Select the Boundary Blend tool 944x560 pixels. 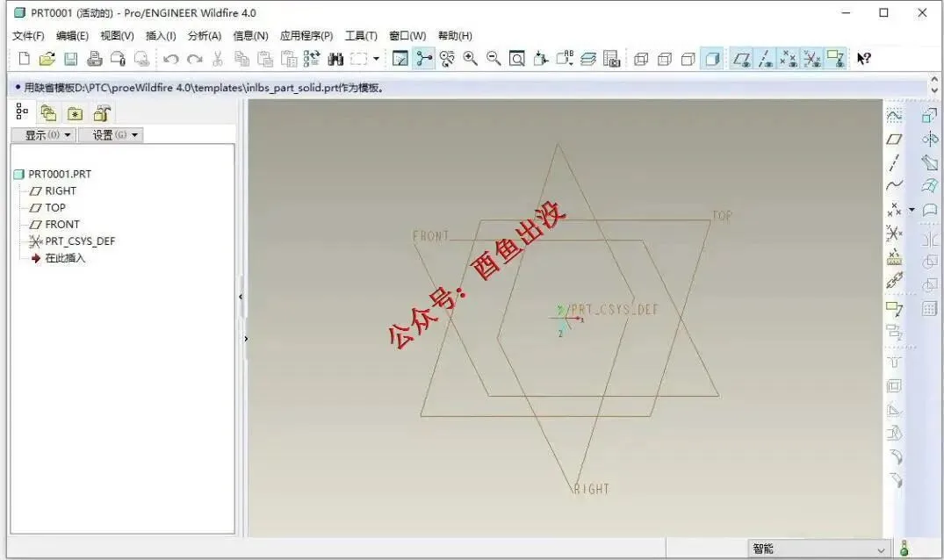(x=930, y=186)
